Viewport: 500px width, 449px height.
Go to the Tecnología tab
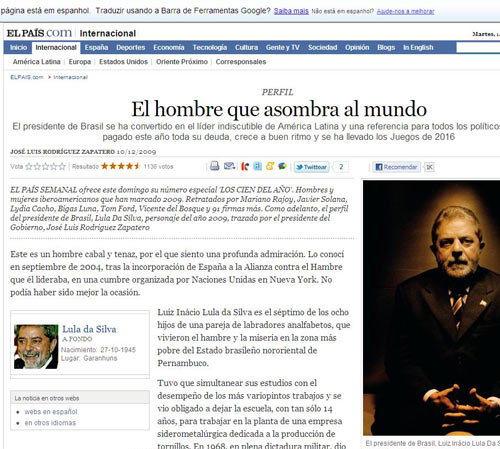coord(210,48)
